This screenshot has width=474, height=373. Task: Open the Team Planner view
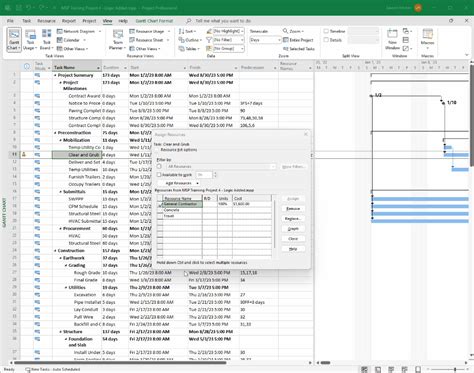pos(117,40)
